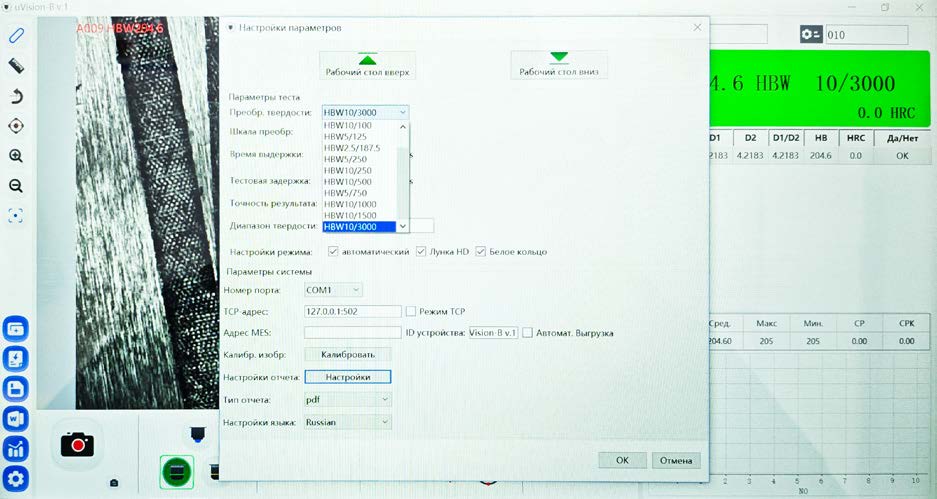Click the dotted-corner auto focus icon
Image resolution: width=937 pixels, height=499 pixels.
click(16, 216)
